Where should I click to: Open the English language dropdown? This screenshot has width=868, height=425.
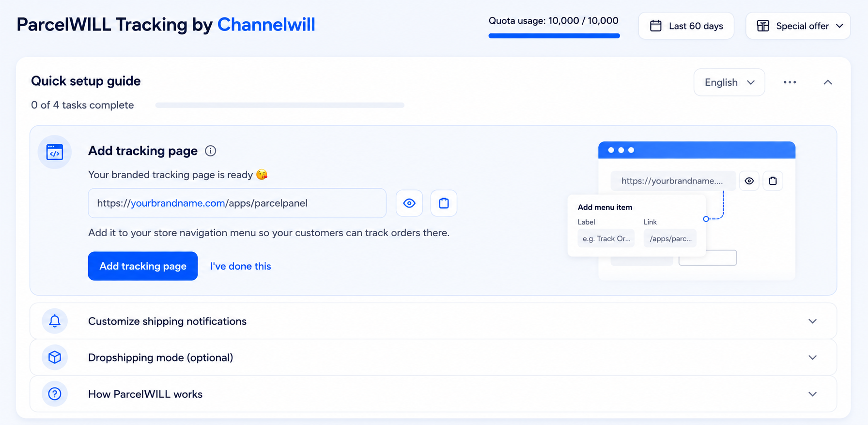pos(729,82)
